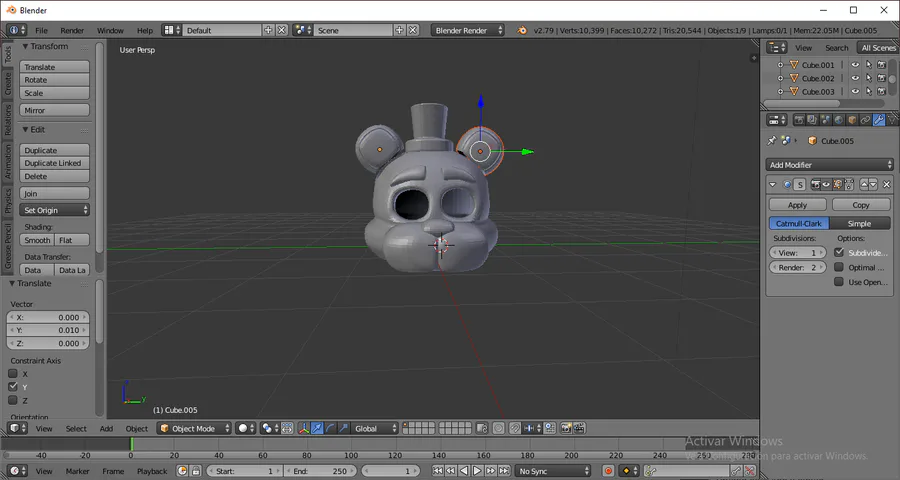Open the Set Origin dropdown
Viewport: 900px width, 480px height.
pyautogui.click(x=55, y=210)
